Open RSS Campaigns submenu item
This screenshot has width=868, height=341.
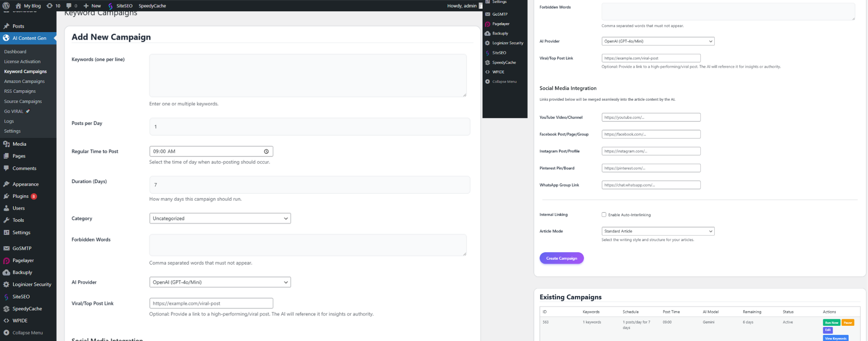pyautogui.click(x=20, y=91)
